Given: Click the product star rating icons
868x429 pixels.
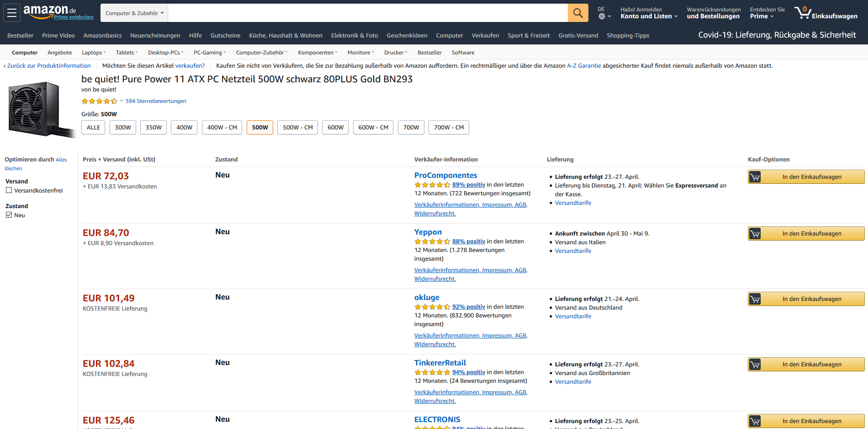Looking at the screenshot, I should pyautogui.click(x=99, y=101).
